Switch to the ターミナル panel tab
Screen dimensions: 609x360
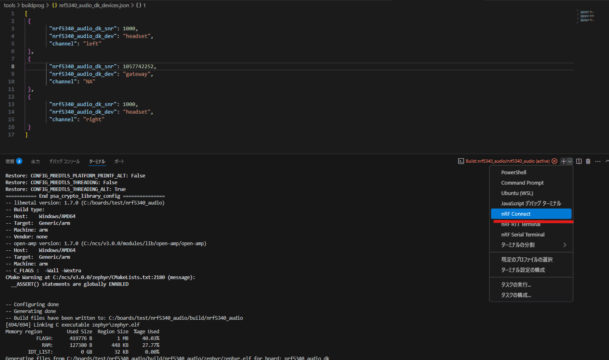(97, 161)
